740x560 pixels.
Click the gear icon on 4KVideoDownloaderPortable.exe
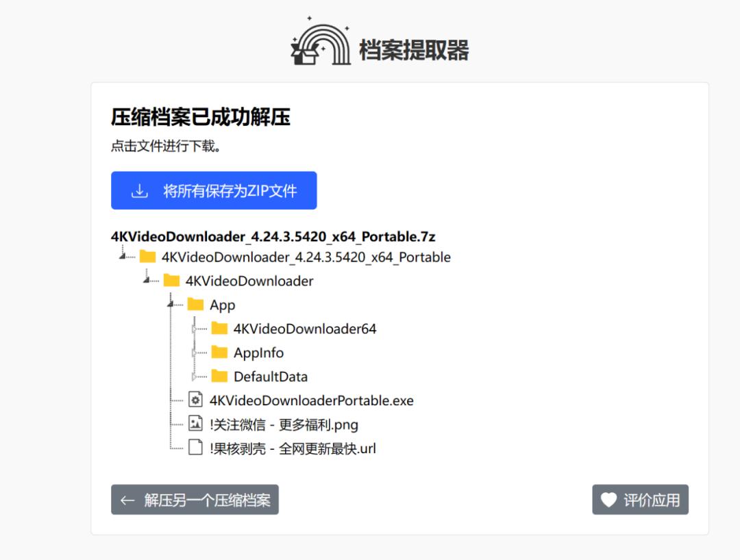[194, 400]
